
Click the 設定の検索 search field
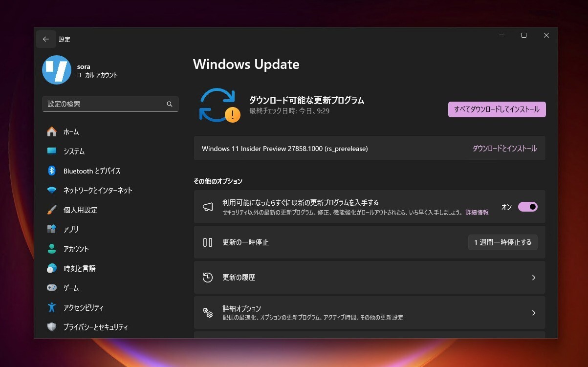coord(110,104)
